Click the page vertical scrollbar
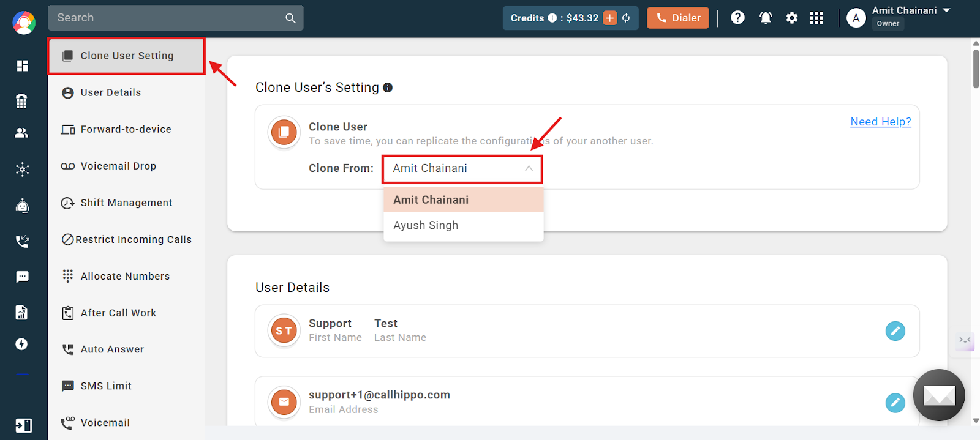This screenshot has width=980, height=440. pyautogui.click(x=976, y=69)
